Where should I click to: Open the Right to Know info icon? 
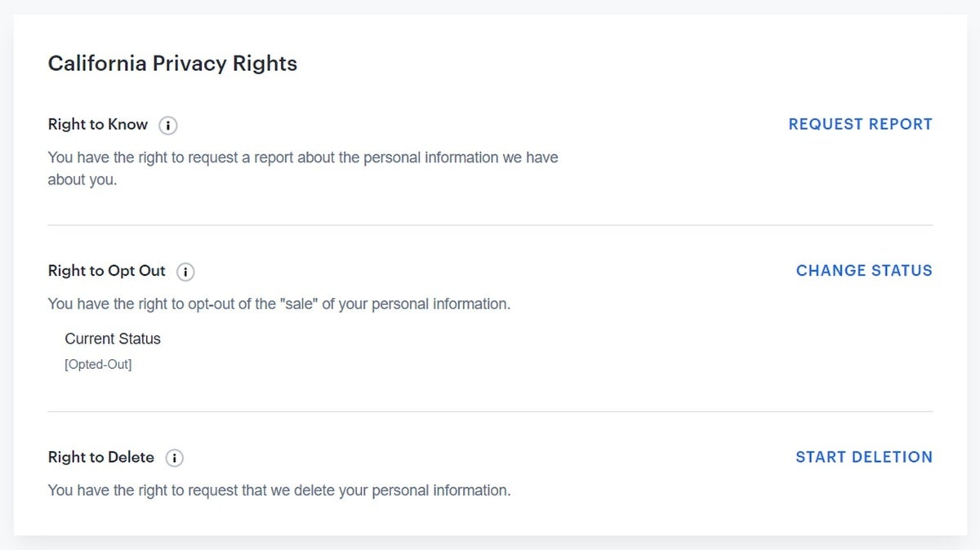tap(168, 126)
